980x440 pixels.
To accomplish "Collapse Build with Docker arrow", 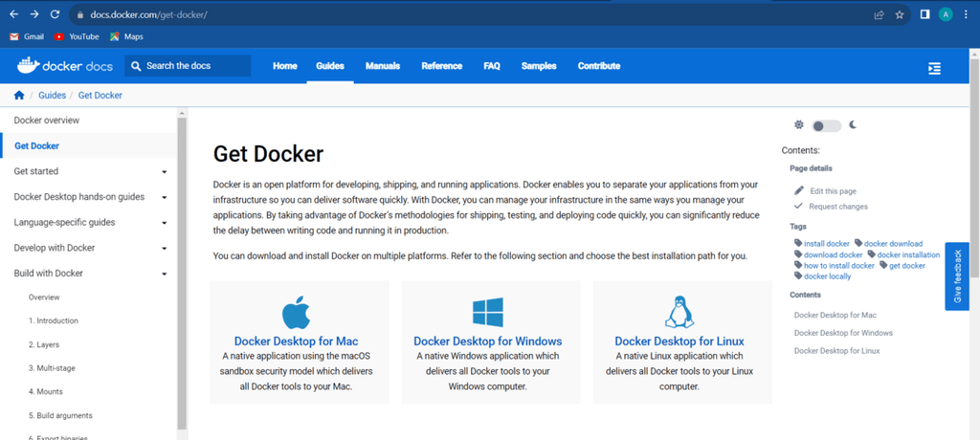I will 164,274.
